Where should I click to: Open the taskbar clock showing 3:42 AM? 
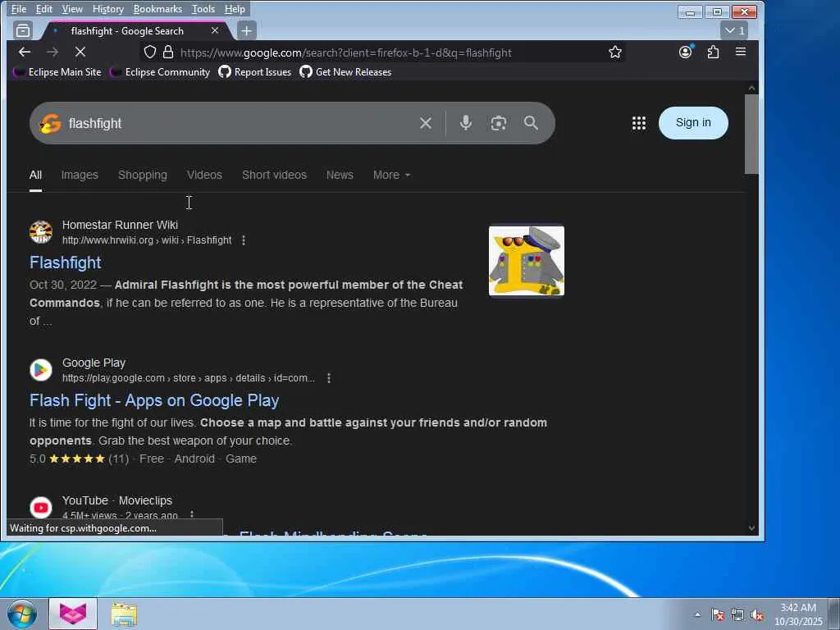tap(798, 614)
